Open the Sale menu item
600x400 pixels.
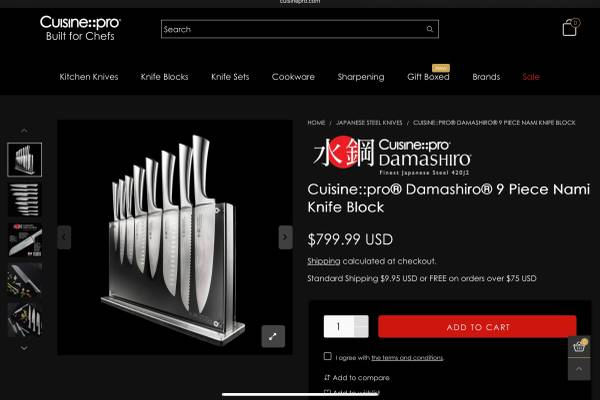(531, 77)
